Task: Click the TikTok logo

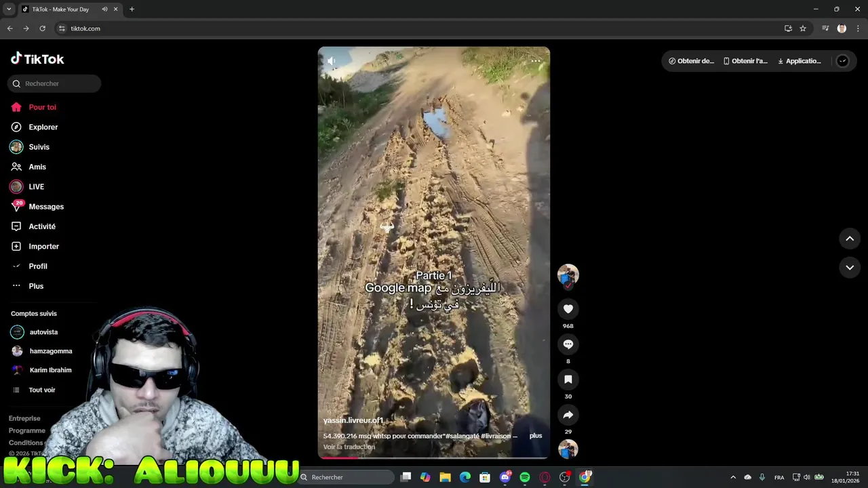Action: [x=37, y=59]
